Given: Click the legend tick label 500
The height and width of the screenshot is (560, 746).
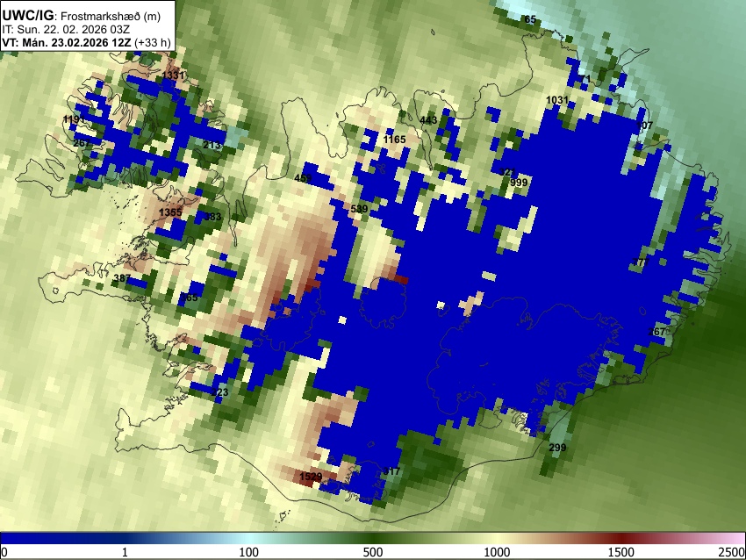Looking at the screenshot, I should (372, 552).
